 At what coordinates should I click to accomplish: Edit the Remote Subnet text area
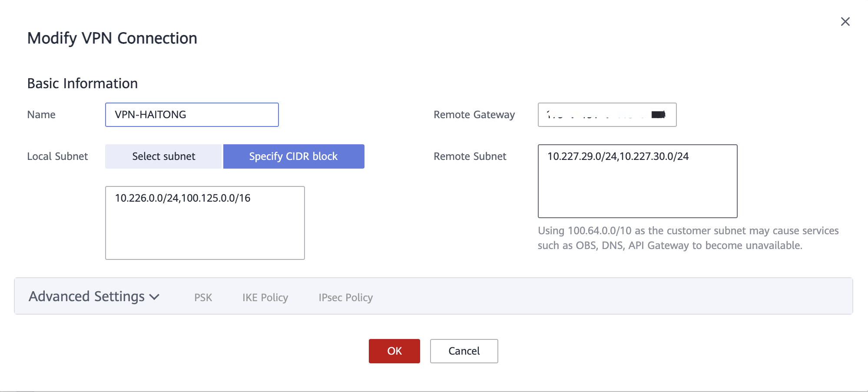pos(637,181)
